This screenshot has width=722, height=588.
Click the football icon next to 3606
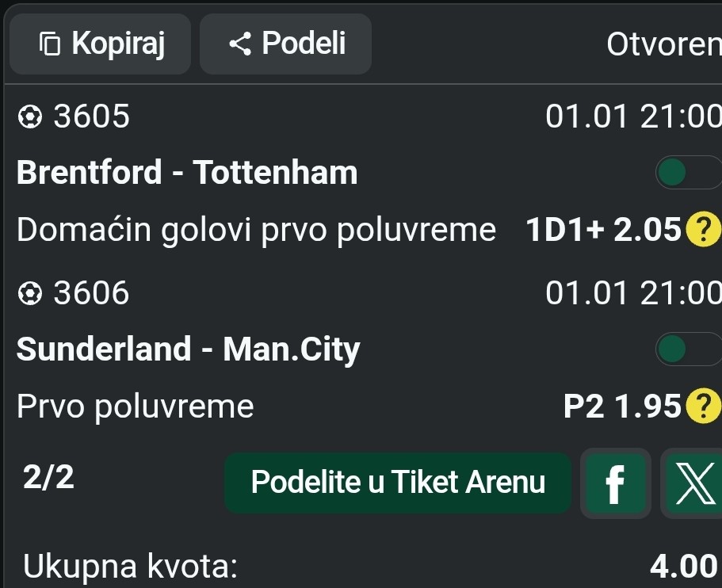pyautogui.click(x=30, y=294)
